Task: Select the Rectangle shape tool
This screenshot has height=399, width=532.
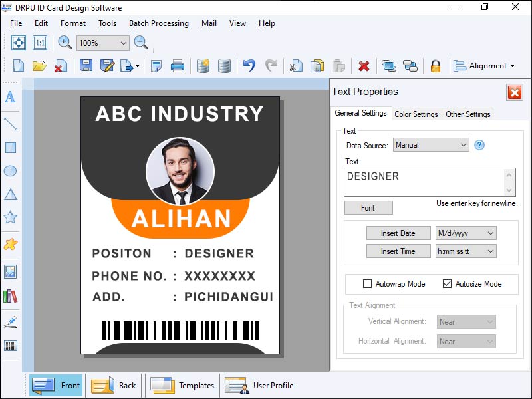Action: (11, 148)
